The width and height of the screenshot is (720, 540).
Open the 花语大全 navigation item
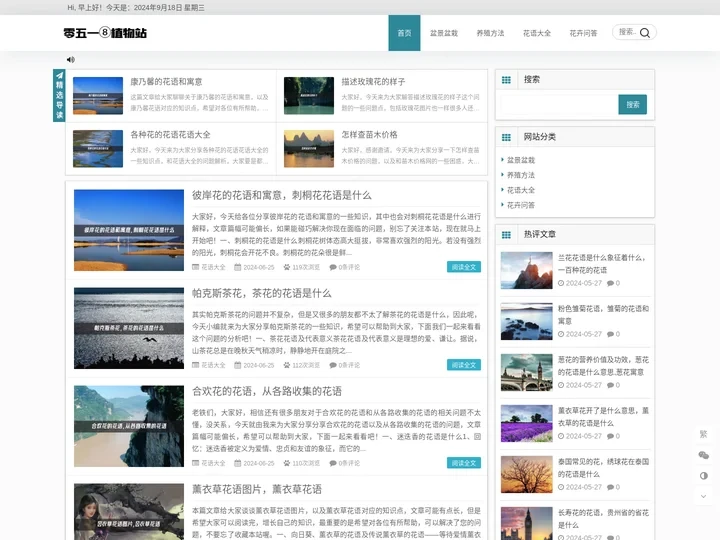tap(537, 33)
